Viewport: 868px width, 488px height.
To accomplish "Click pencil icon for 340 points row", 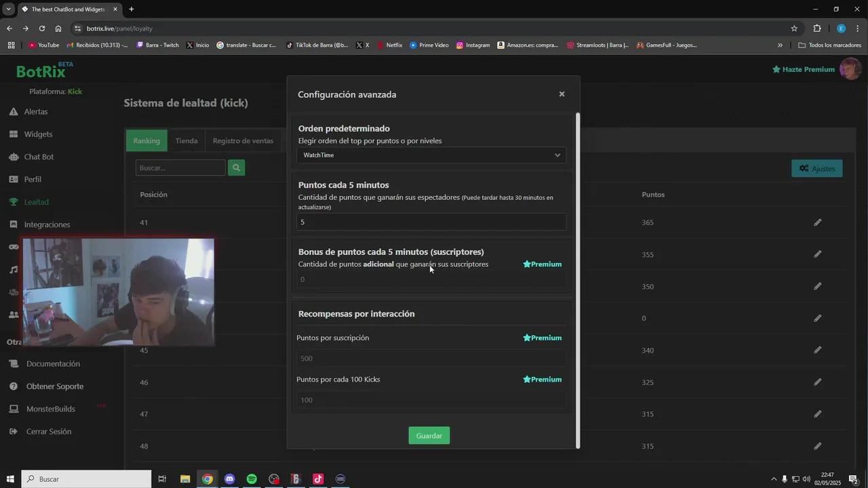I will tap(818, 350).
